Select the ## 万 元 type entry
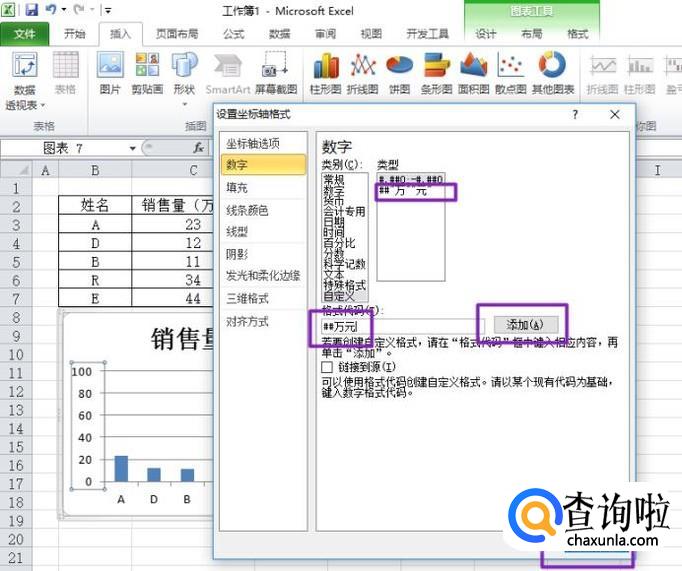This screenshot has width=682, height=571. (411, 190)
